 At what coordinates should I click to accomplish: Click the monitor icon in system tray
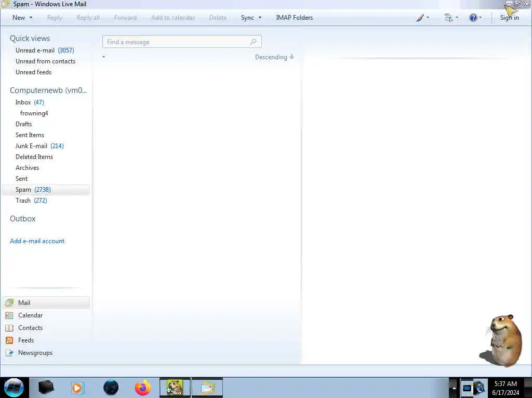coord(467,388)
